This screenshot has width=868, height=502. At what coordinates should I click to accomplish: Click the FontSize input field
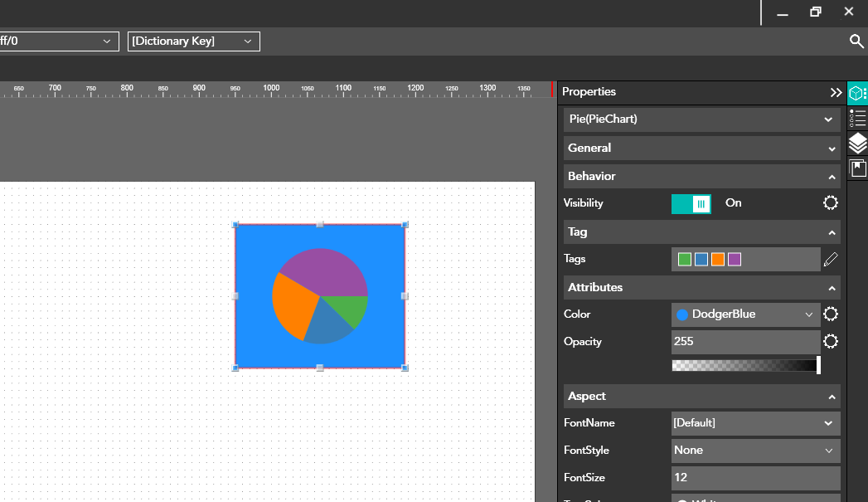coord(755,478)
